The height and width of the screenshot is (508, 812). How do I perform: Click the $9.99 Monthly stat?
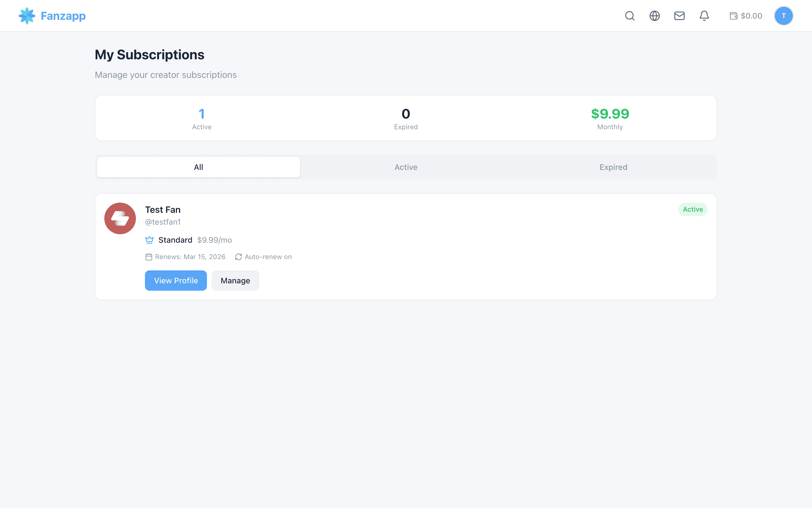point(610,119)
